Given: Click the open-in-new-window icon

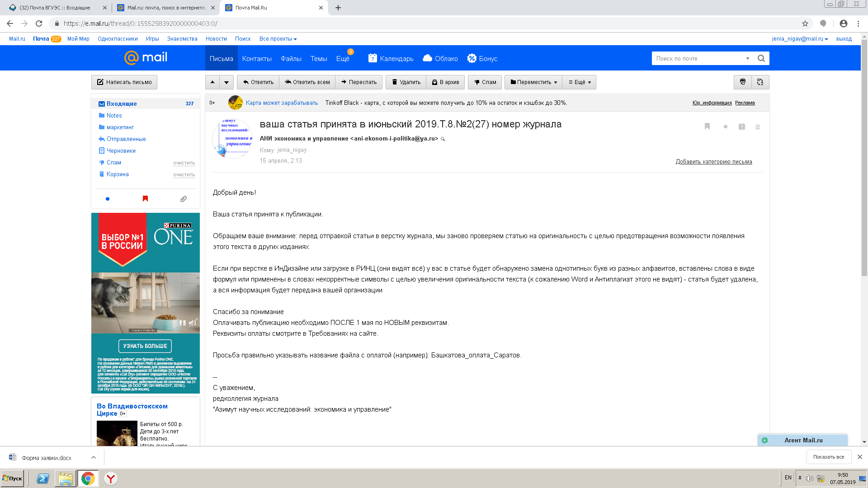Looking at the screenshot, I should point(760,82).
